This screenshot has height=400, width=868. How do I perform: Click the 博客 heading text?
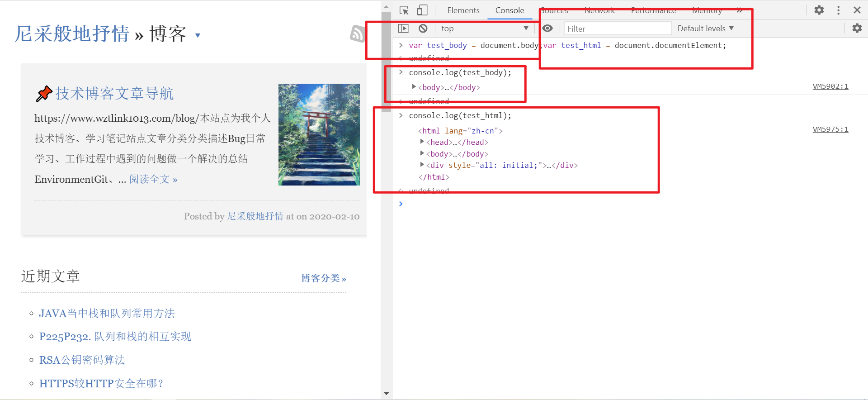(168, 34)
